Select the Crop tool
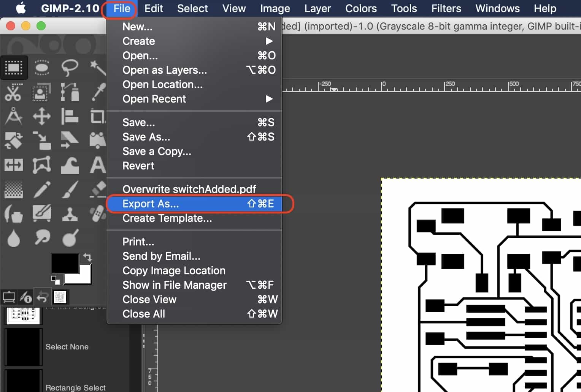 point(98,116)
